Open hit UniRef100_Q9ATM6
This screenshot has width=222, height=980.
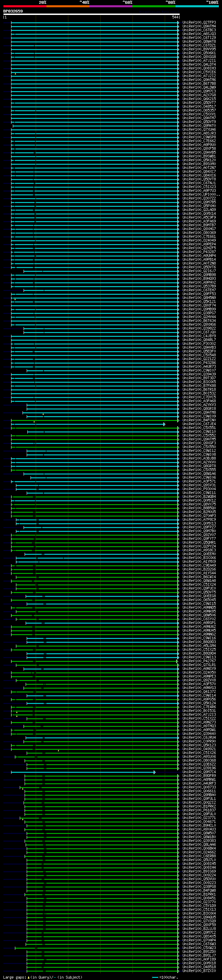click(199, 80)
